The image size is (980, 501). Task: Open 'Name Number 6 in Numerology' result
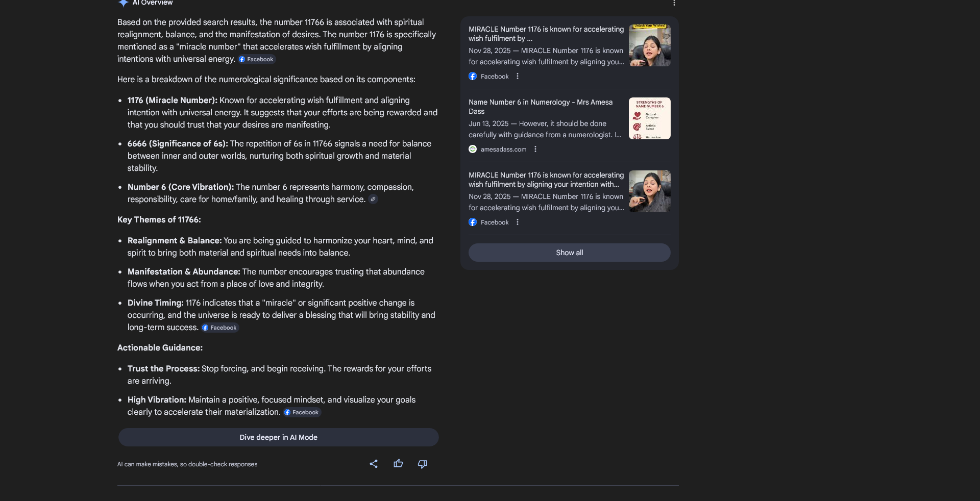pos(541,107)
